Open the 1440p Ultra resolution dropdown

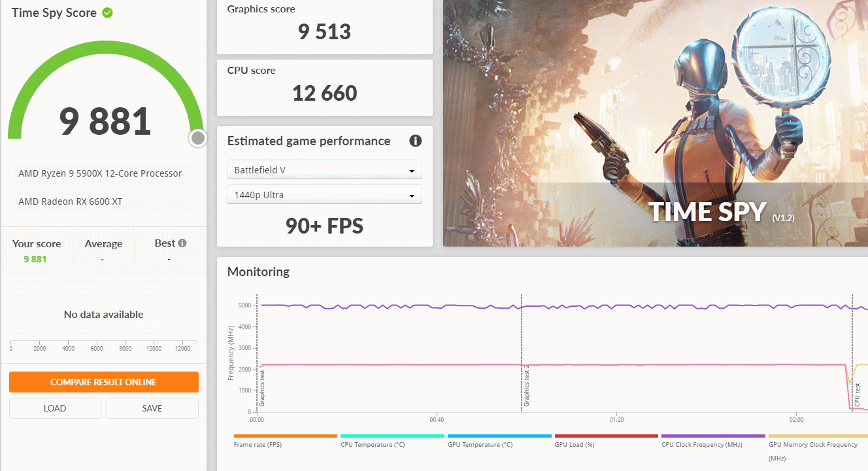tap(324, 195)
